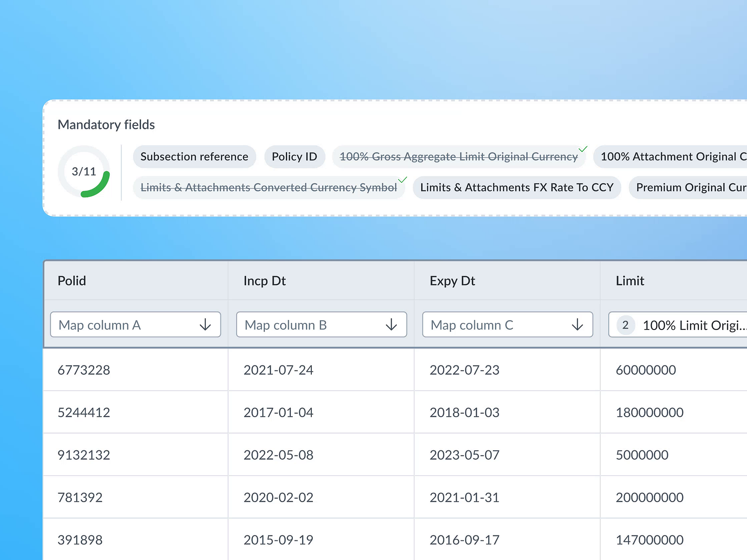Click the down arrow in Map column A
The height and width of the screenshot is (560, 747).
click(x=205, y=325)
